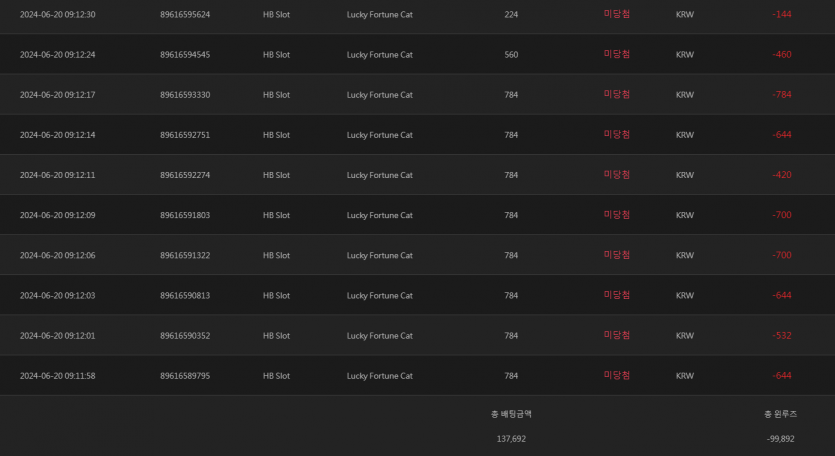The height and width of the screenshot is (456, 835).
Task: Click the 총 윈루즈 label
Action: coord(781,414)
